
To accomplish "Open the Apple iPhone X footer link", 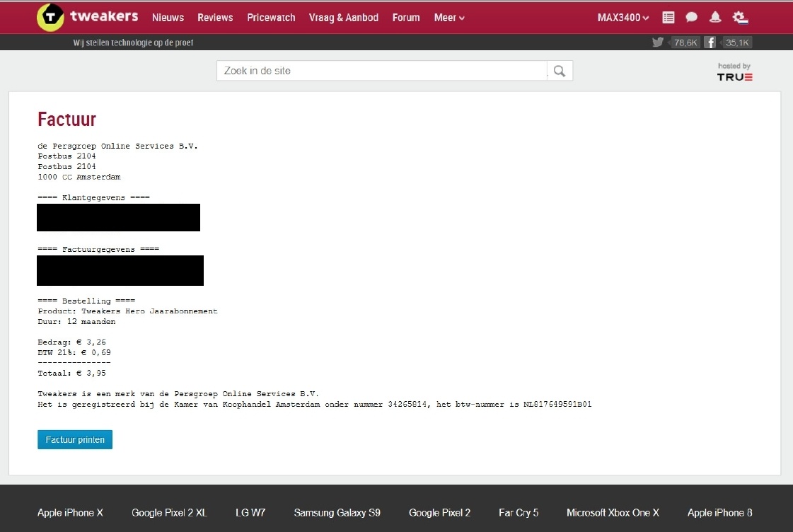I will point(70,513).
